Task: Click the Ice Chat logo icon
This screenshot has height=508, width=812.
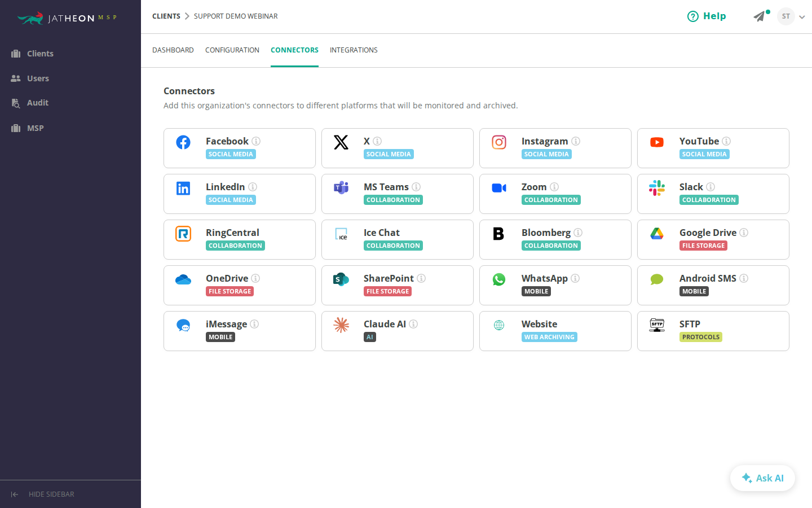Action: coord(341,234)
